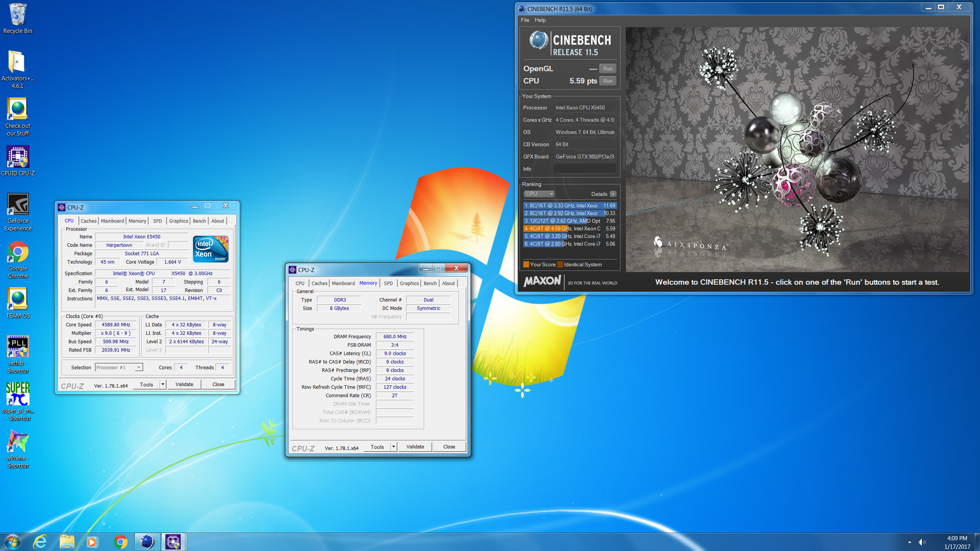
Task: Select the CPUID CPU-Z desktop icon
Action: pos(18,161)
